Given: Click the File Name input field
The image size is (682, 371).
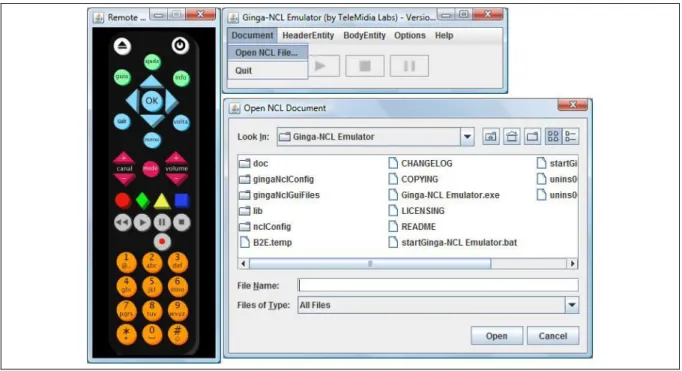Looking at the screenshot, I should [x=438, y=285].
